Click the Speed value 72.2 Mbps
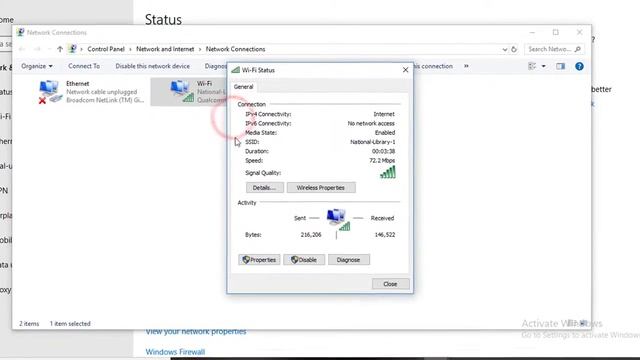 tap(382, 160)
